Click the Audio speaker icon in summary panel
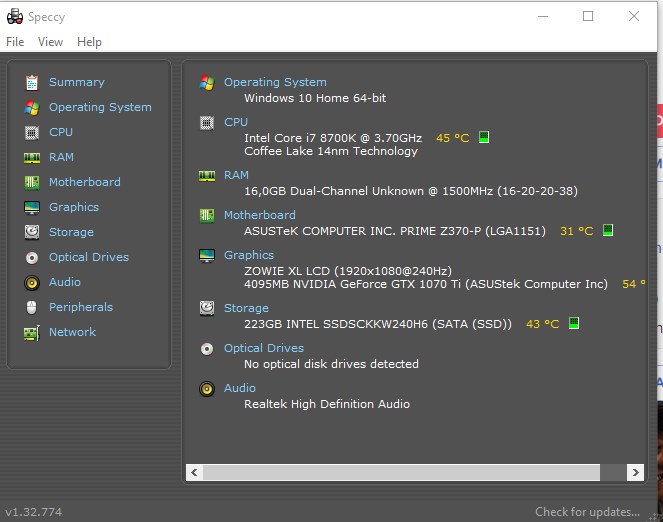Viewport: 663px width, 522px height. 207,389
